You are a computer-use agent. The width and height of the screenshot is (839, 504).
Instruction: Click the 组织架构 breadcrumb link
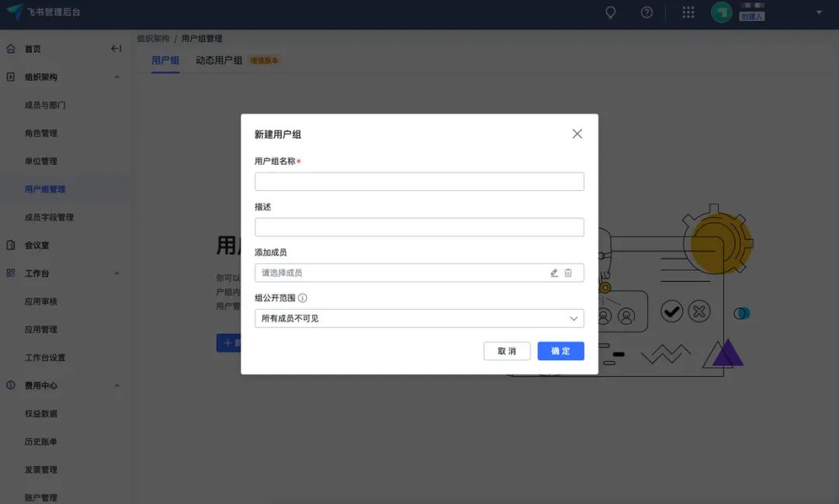click(x=158, y=37)
